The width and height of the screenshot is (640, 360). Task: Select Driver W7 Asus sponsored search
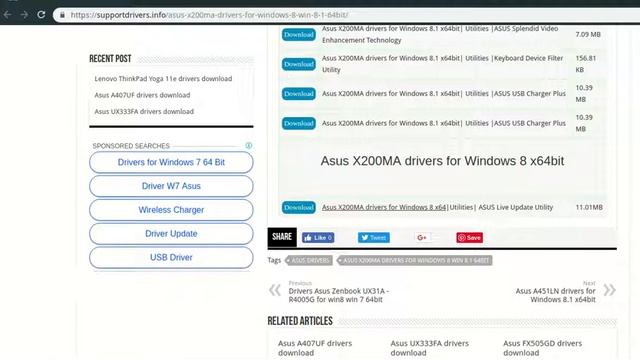pos(171,186)
